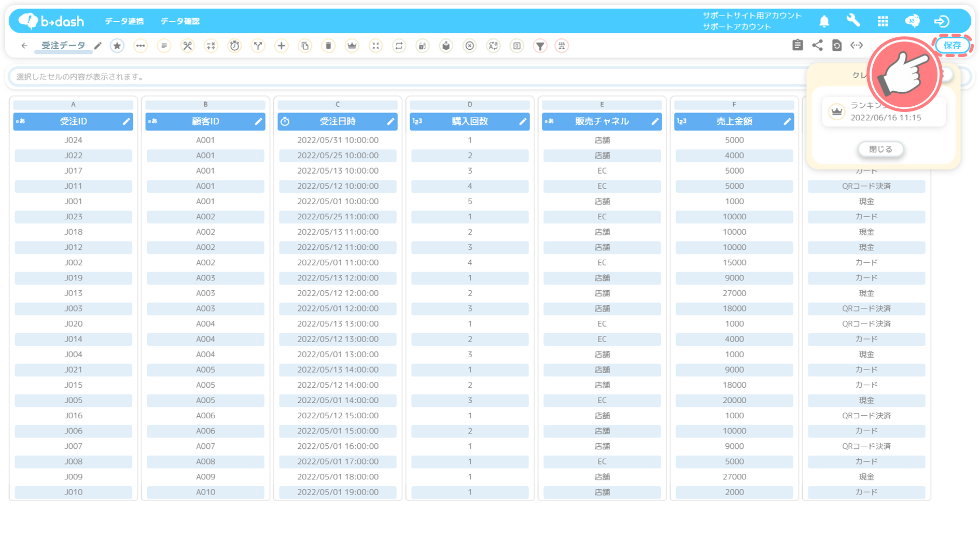Select cell A009
This screenshot has width=980, height=551.
[x=205, y=477]
